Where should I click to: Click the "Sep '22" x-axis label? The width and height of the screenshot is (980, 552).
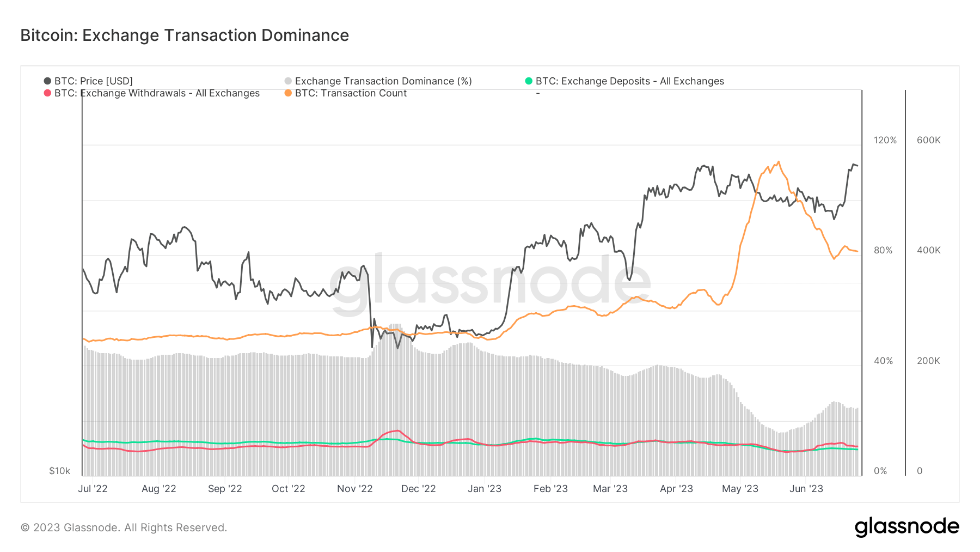point(225,489)
